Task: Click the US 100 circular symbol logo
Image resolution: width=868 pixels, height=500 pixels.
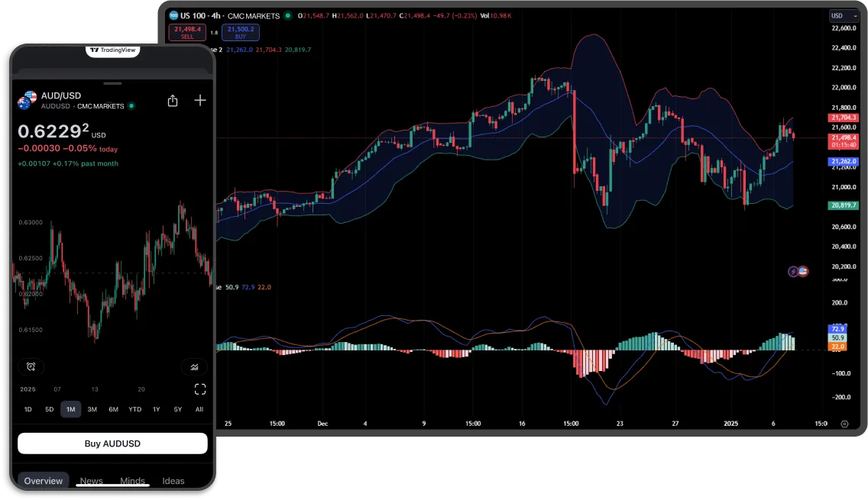Action: 173,15
